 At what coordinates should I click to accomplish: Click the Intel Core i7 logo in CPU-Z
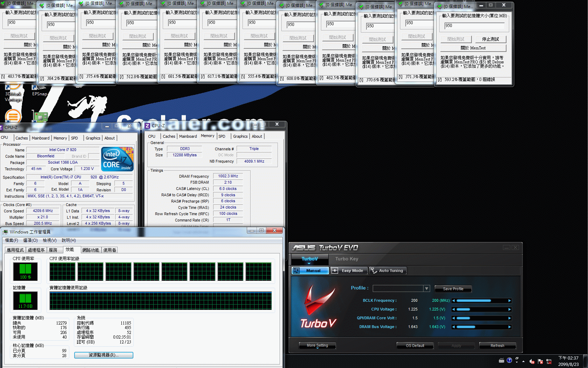(118, 159)
